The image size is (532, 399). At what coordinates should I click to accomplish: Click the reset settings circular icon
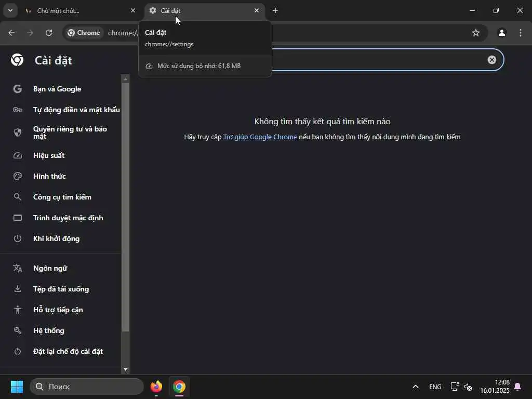point(17,352)
